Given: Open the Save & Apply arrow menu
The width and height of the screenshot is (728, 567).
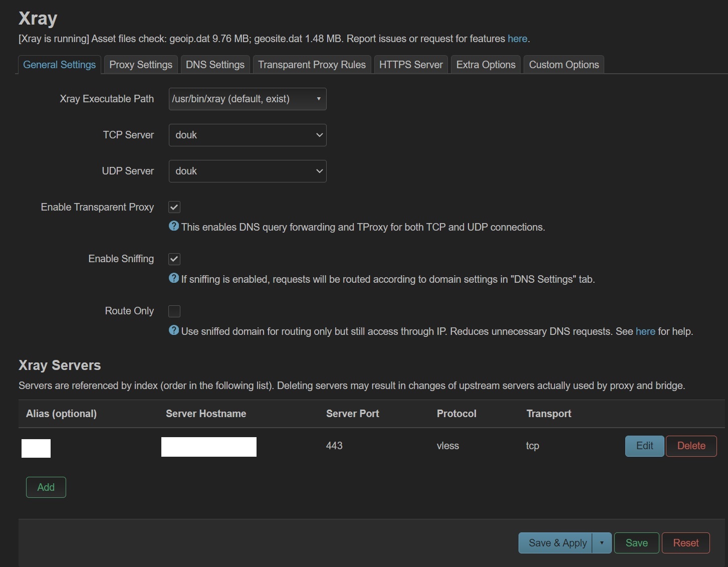Looking at the screenshot, I should [602, 543].
